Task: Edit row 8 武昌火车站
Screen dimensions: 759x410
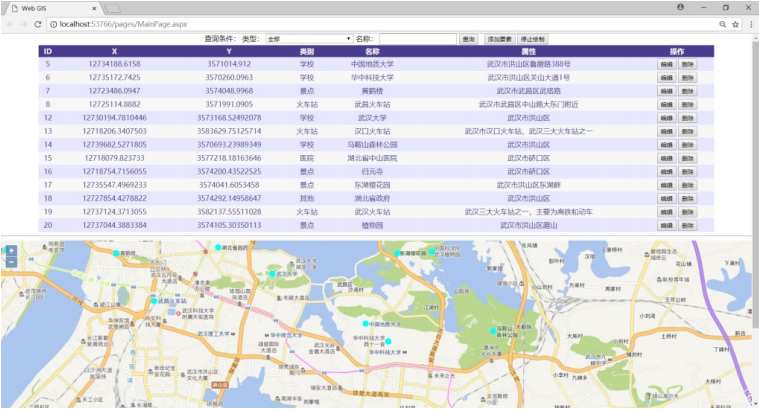Action: (x=667, y=105)
